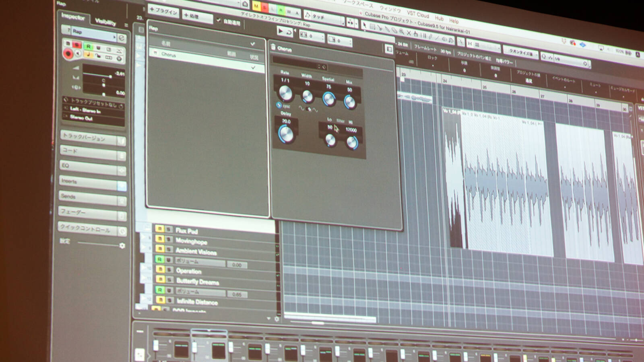
Task: Click ruler bar 25 marker
Action: (x=484, y=87)
